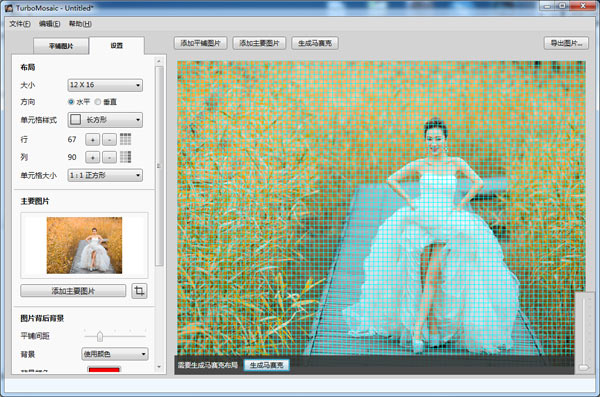Click the crop icon beside 添加主要图片
600x397 pixels.
139,291
